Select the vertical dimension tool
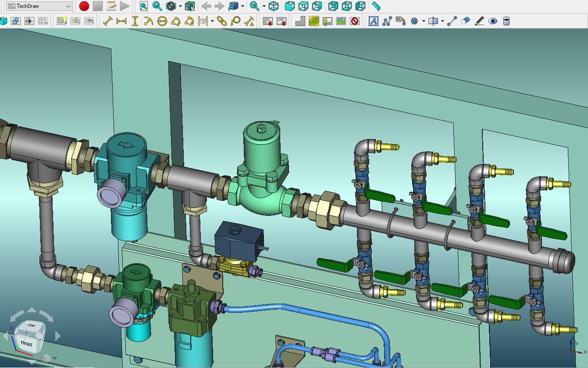The width and height of the screenshot is (588, 368). click(135, 21)
